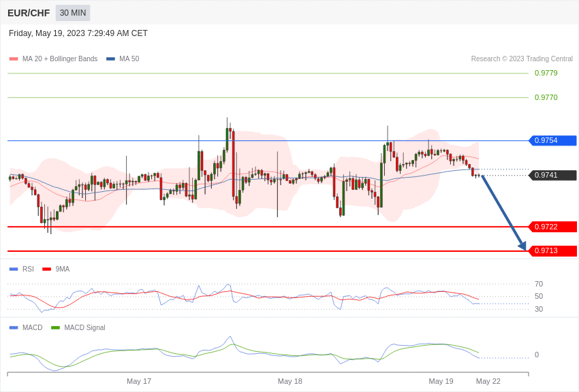Click the black 0.9741 current price tag
The width and height of the screenshot is (579, 392).
pos(552,175)
